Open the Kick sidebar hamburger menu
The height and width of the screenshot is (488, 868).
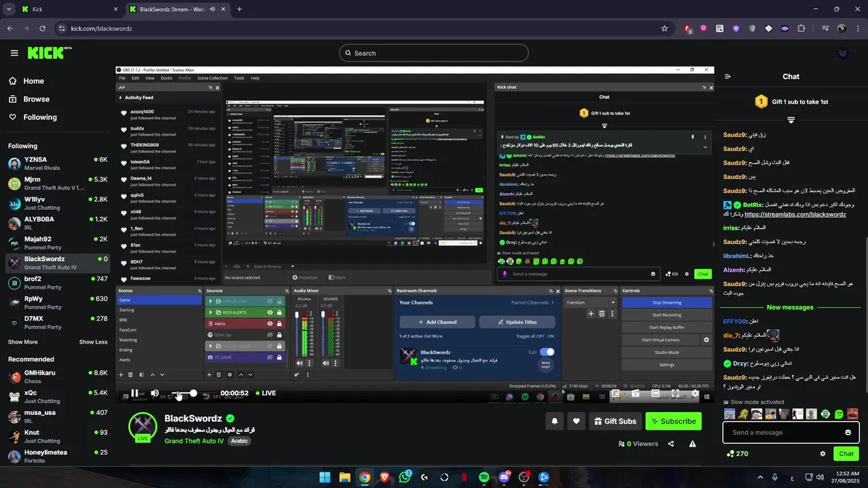click(x=14, y=53)
